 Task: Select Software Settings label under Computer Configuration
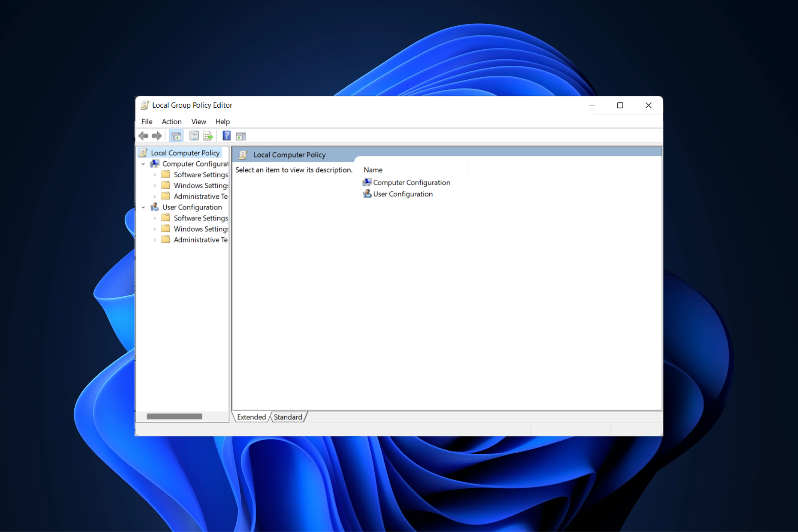(x=201, y=175)
